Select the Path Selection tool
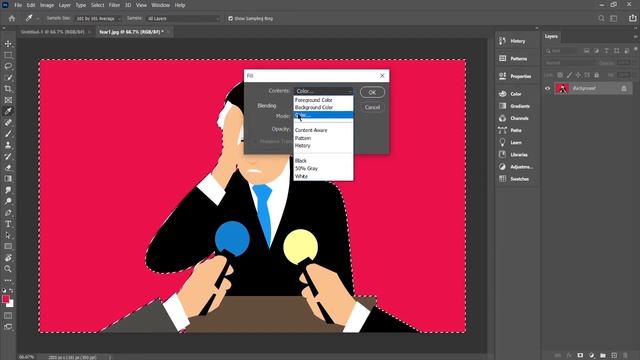This screenshot has height=360, width=640. [8, 235]
